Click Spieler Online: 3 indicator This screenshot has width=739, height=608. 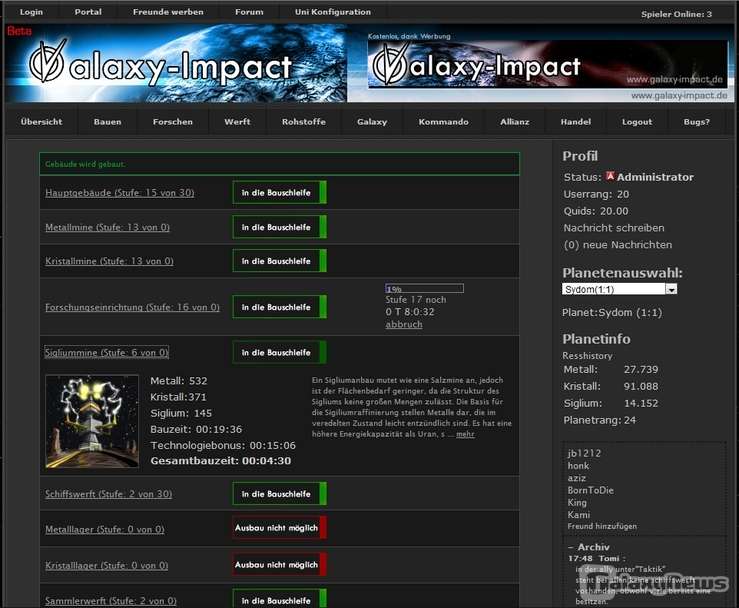[676, 14]
